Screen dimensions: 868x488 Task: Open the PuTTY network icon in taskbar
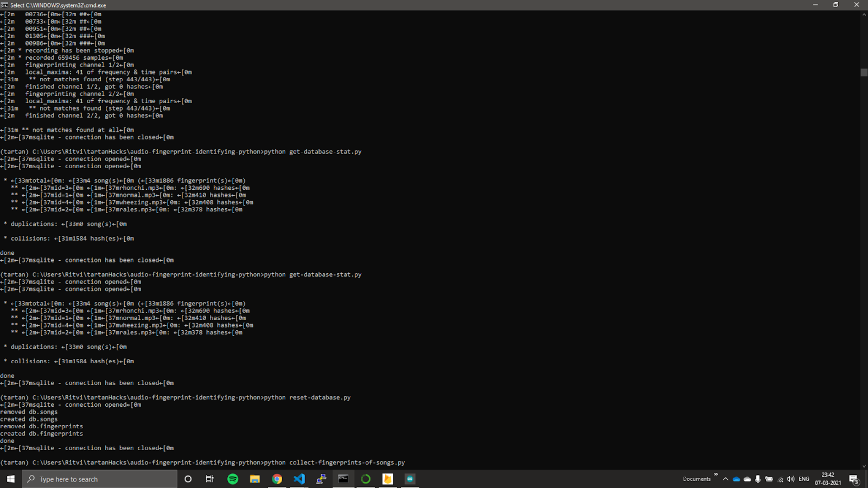321,479
